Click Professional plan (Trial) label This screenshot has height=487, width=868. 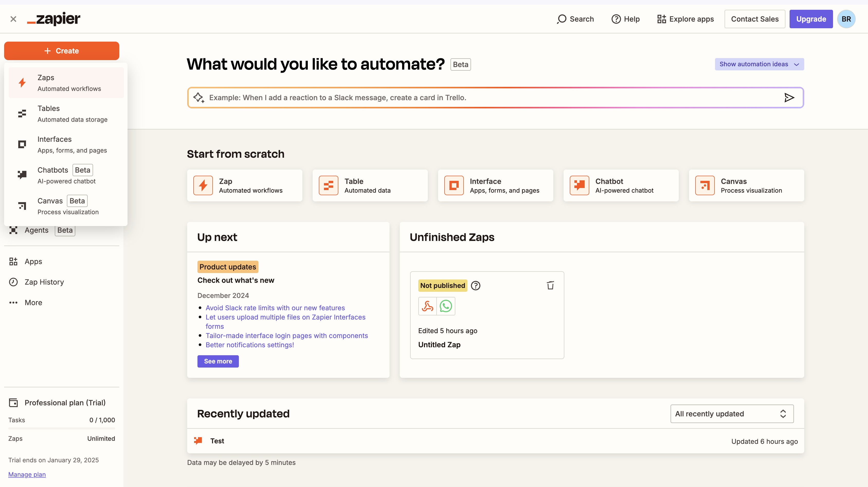click(x=65, y=402)
